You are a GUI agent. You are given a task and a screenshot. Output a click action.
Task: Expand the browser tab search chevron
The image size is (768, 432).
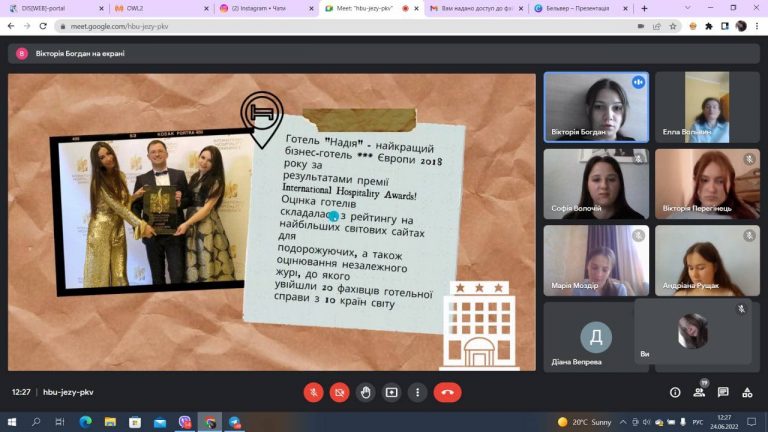coord(688,8)
